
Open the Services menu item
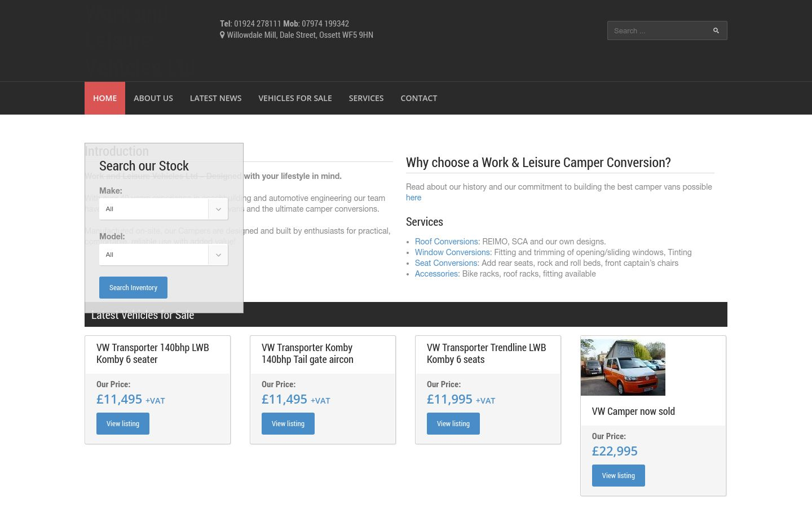coord(366,98)
